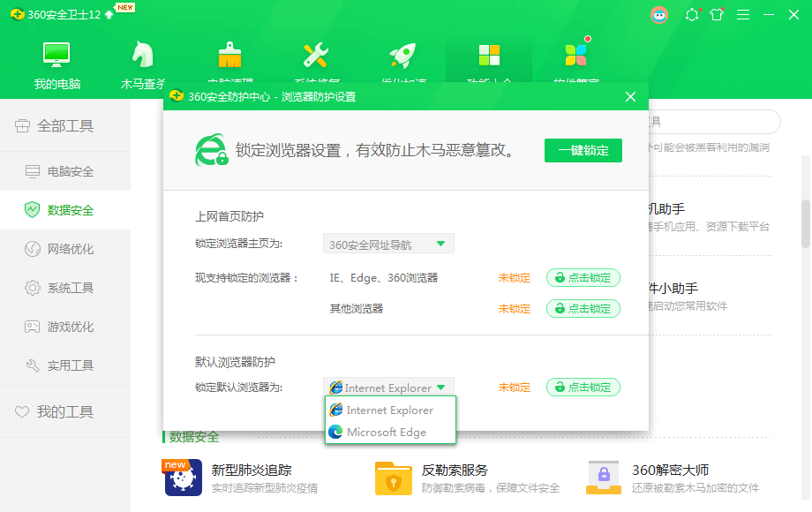Change the theme via the shirt icon
812x512 pixels.
(x=716, y=14)
